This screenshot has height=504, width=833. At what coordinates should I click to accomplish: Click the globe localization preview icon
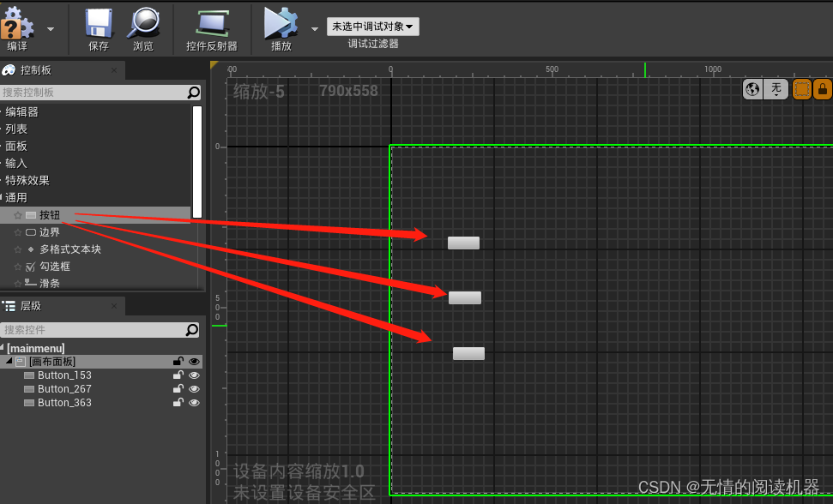(752, 88)
